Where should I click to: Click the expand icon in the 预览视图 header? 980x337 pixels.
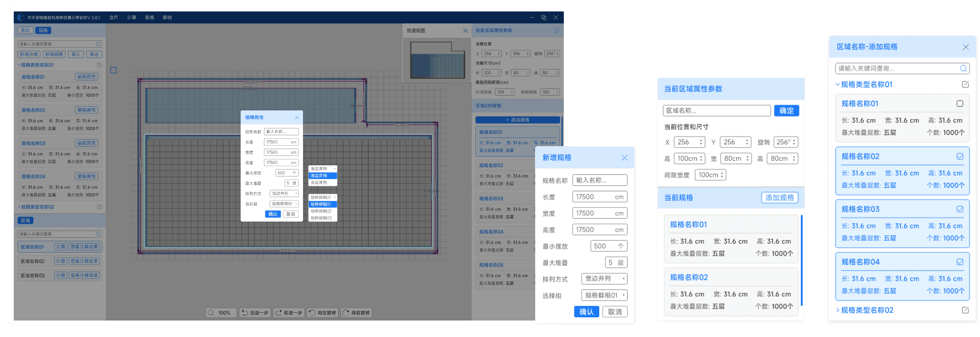pos(465,31)
